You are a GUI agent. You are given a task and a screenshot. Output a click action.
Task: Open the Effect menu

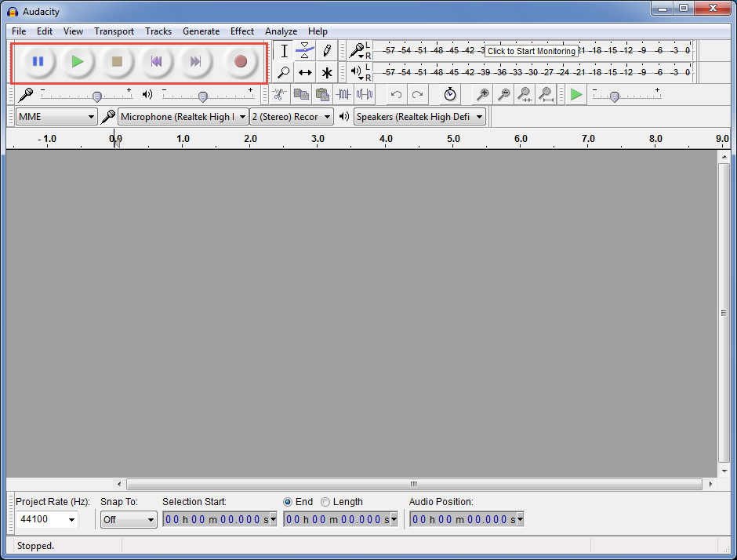click(x=242, y=31)
